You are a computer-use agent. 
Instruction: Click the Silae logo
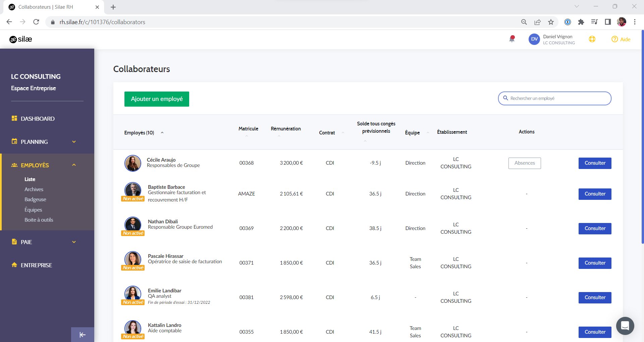[x=20, y=39]
